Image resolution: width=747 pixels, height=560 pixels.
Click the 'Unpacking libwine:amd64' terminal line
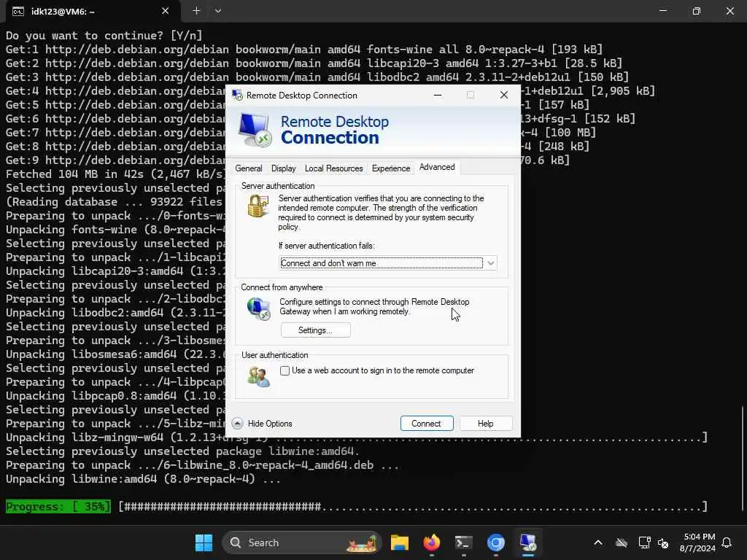pos(143,479)
